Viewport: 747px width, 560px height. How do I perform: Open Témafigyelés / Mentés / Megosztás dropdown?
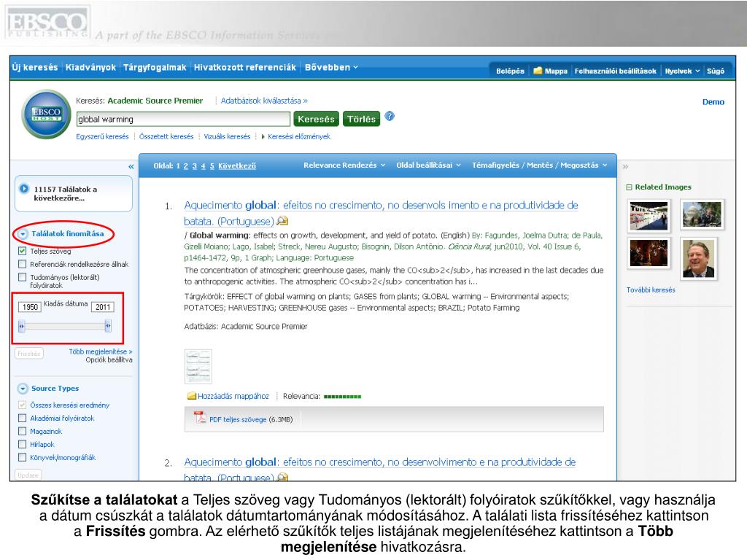point(540,166)
